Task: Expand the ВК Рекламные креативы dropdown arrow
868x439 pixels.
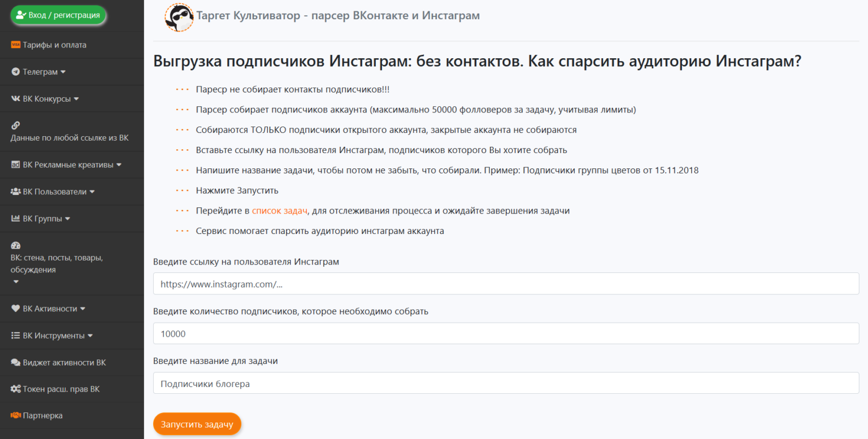Action: click(119, 165)
